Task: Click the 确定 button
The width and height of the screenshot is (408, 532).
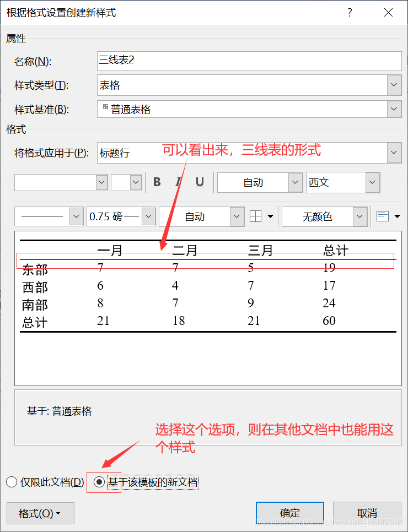Action: pos(290,513)
